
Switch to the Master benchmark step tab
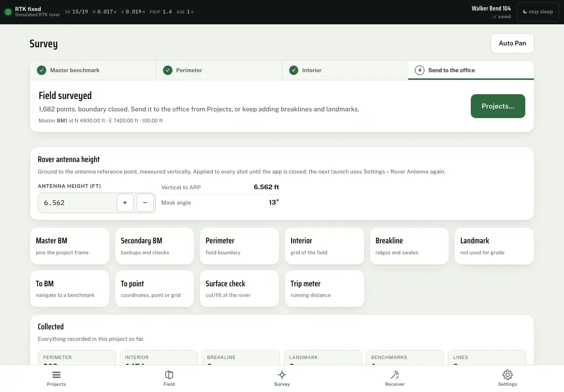click(x=93, y=70)
